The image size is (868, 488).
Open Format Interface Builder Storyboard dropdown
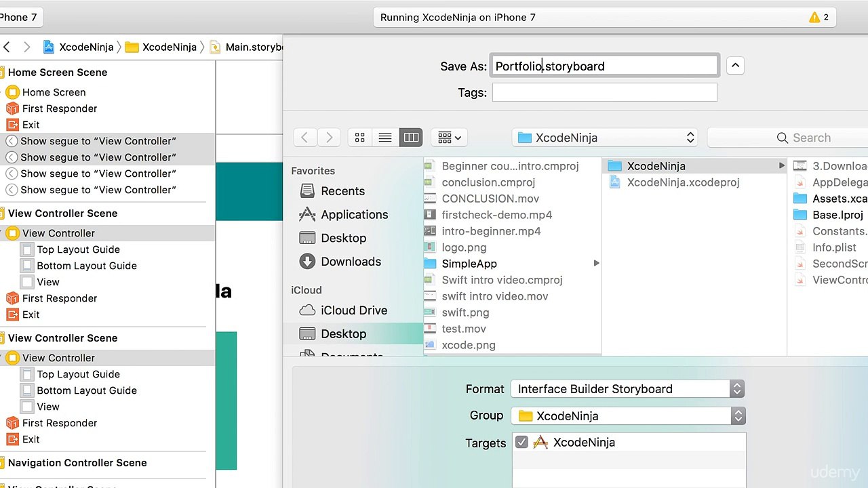pos(627,389)
